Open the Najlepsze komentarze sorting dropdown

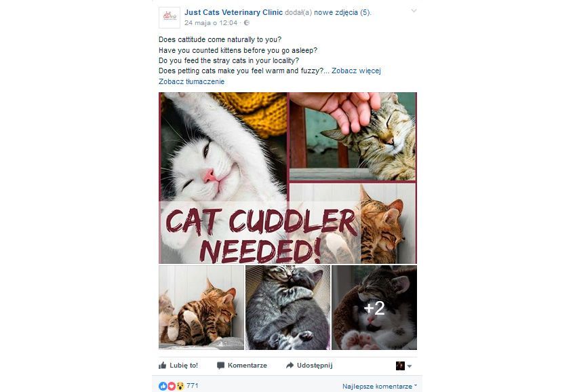pyautogui.click(x=380, y=386)
